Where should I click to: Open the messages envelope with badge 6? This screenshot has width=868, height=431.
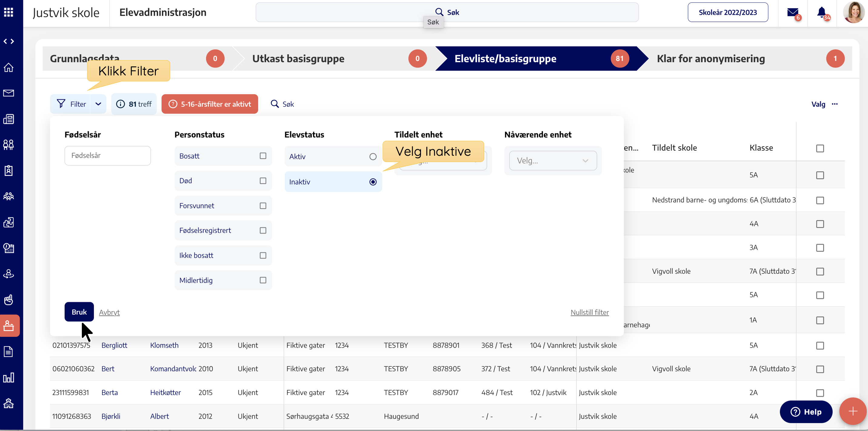793,13
